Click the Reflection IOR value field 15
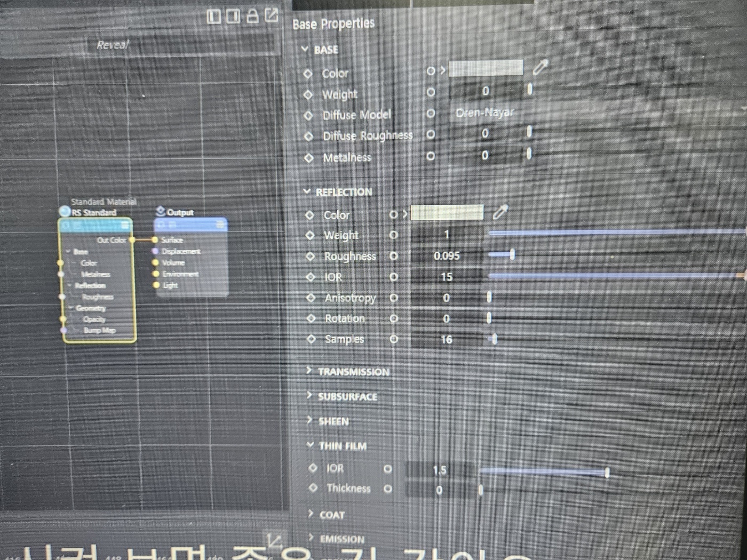 (447, 277)
